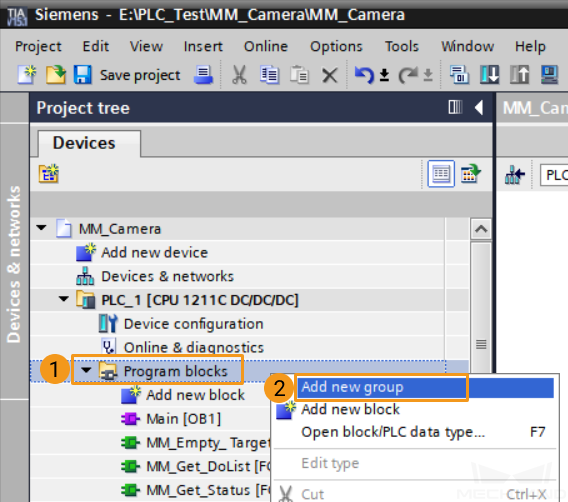Open the Undo history dropdown arrow
This screenshot has height=502, width=568.
(384, 75)
